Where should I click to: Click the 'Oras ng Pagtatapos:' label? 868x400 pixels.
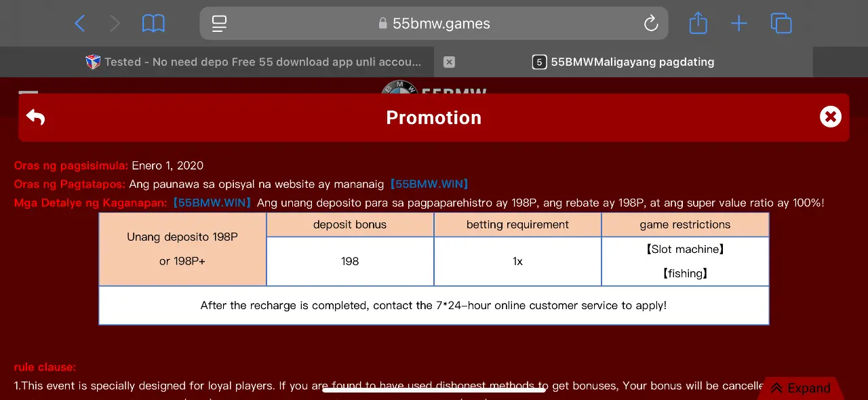tap(70, 184)
